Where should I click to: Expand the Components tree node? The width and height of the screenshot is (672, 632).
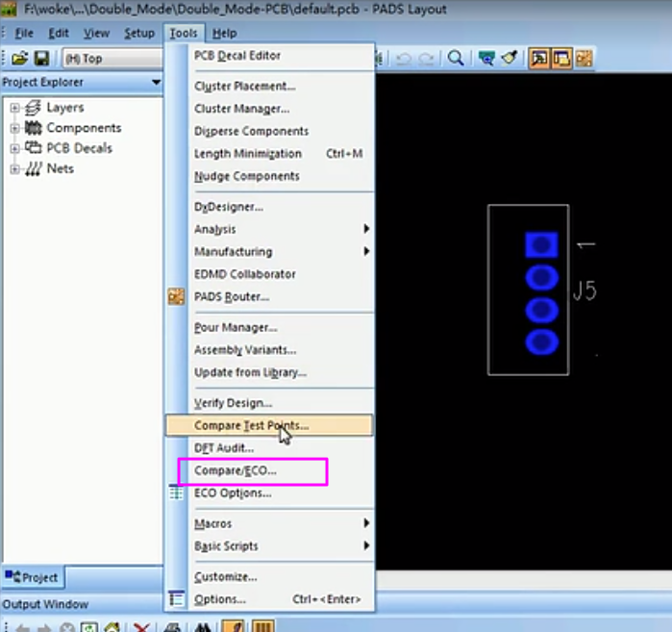pyautogui.click(x=15, y=128)
